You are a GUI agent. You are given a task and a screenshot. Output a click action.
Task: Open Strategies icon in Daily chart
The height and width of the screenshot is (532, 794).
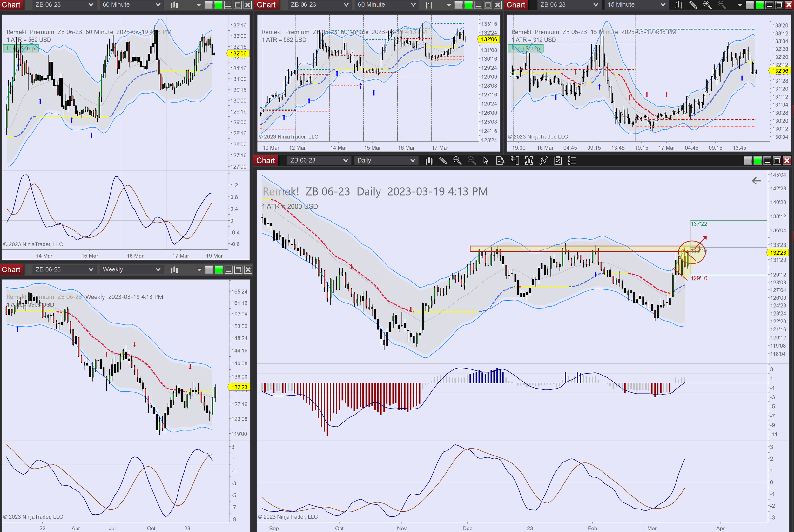click(x=543, y=161)
